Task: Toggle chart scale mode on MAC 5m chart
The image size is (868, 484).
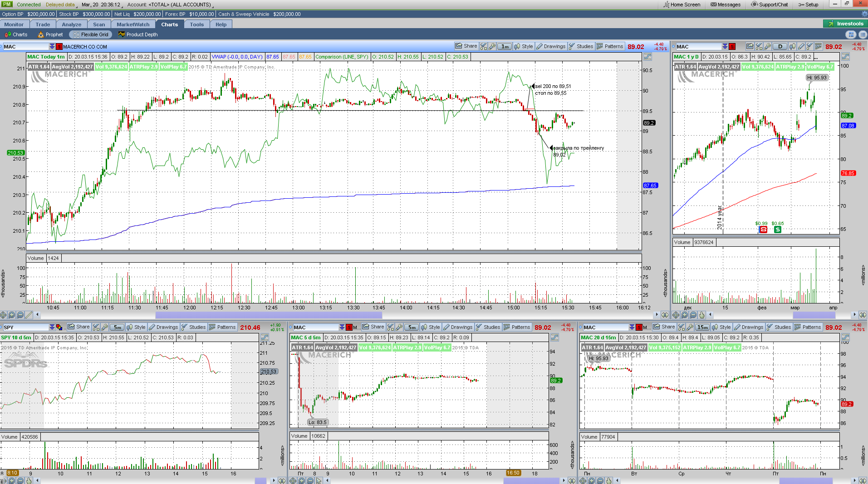Action: coord(554,337)
